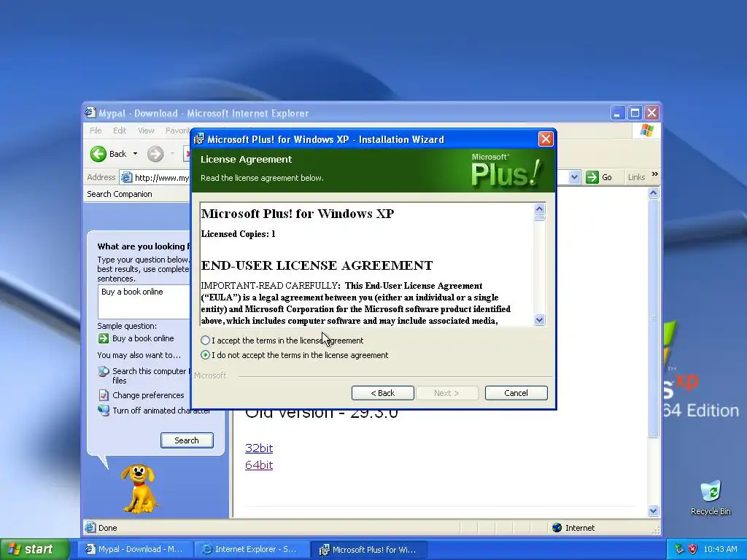Click Search this computer for files
Viewport: 747px width, 560px height.
[x=151, y=376]
